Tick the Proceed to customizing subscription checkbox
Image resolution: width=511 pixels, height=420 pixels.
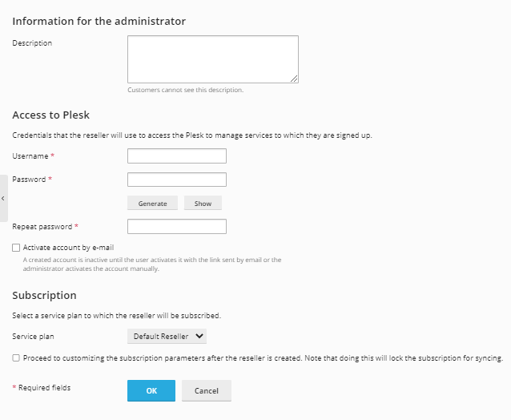pyautogui.click(x=16, y=358)
